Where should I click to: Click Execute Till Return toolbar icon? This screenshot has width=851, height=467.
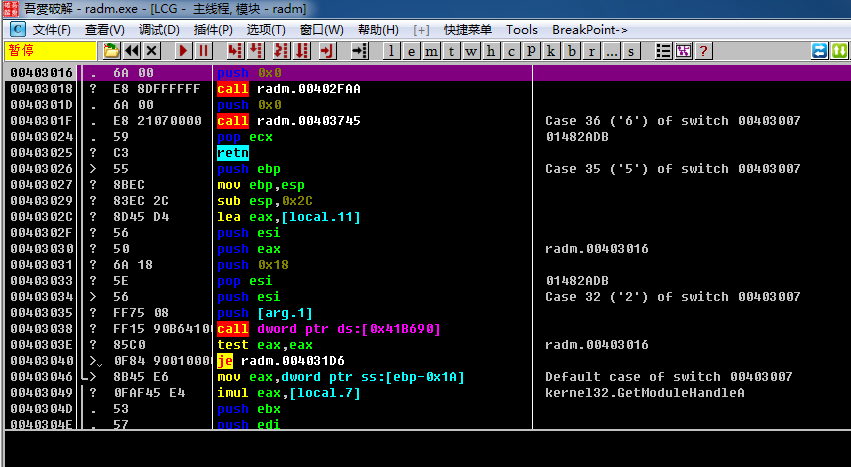(327, 51)
